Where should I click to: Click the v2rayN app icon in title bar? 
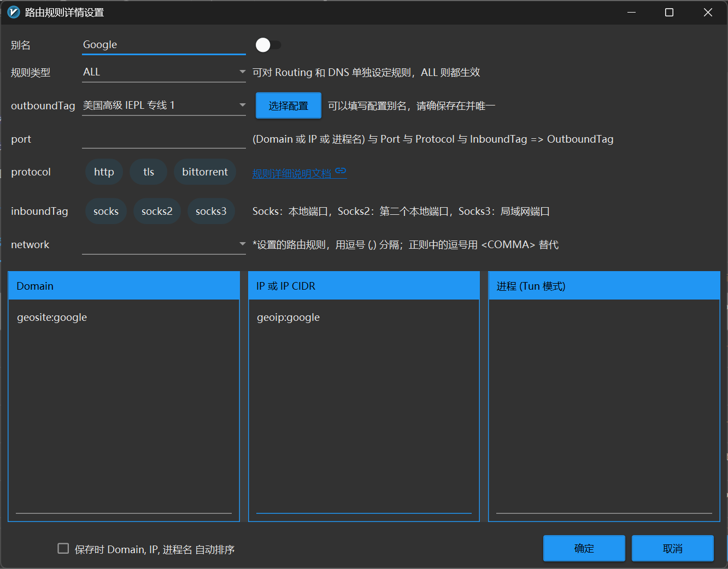pyautogui.click(x=14, y=12)
